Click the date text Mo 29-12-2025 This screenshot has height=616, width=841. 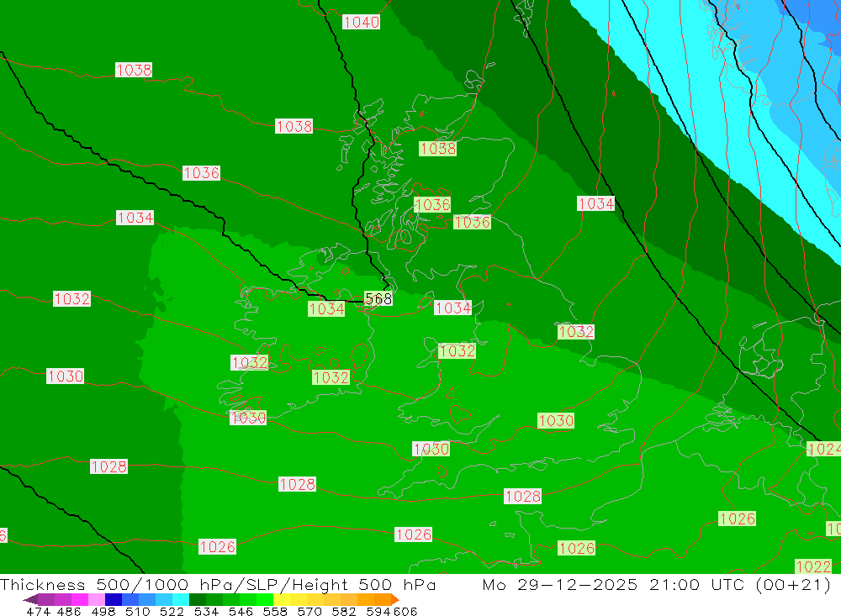pos(560,584)
